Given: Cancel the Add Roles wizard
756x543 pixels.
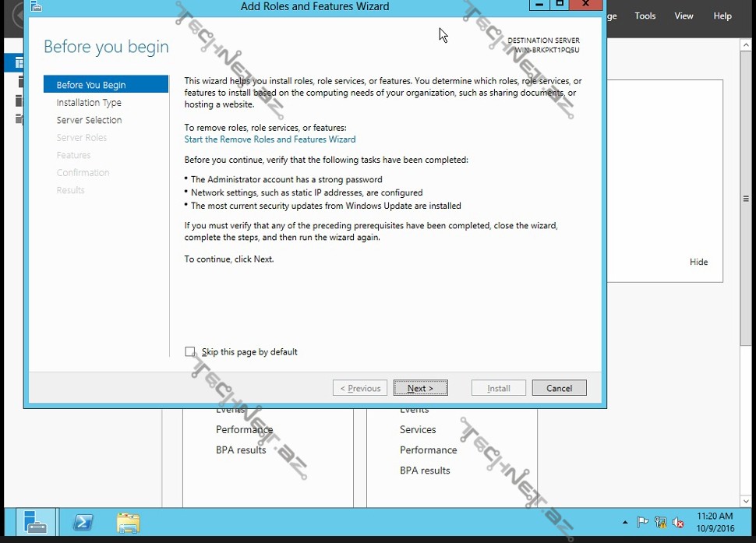Looking at the screenshot, I should pos(559,388).
